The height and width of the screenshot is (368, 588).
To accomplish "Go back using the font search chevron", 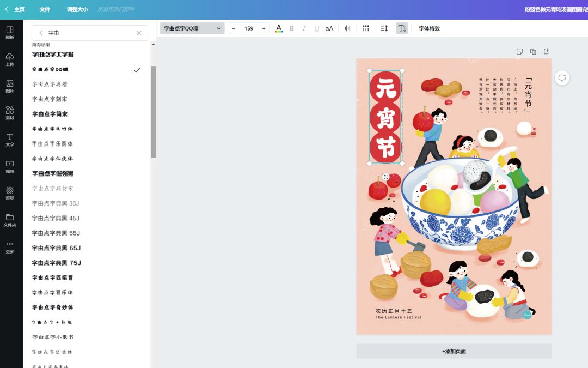I will coord(41,33).
